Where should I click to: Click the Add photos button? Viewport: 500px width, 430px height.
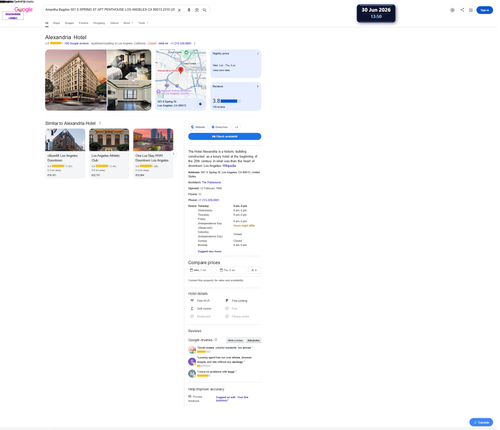coord(253,340)
